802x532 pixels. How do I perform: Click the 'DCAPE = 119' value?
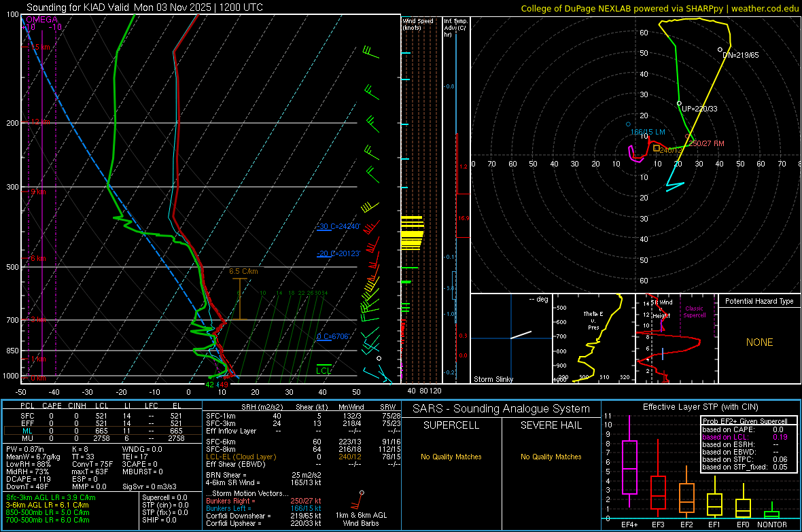28,479
